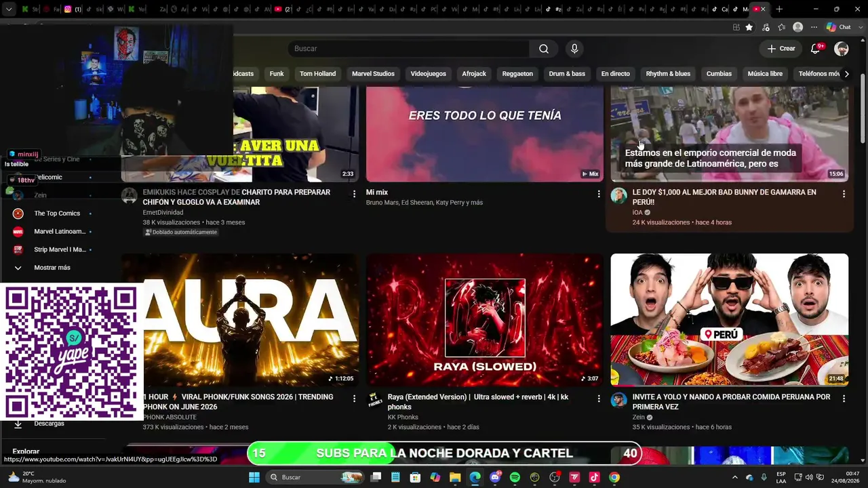Click the Crear button
This screenshot has width=868, height=488.
pos(781,49)
